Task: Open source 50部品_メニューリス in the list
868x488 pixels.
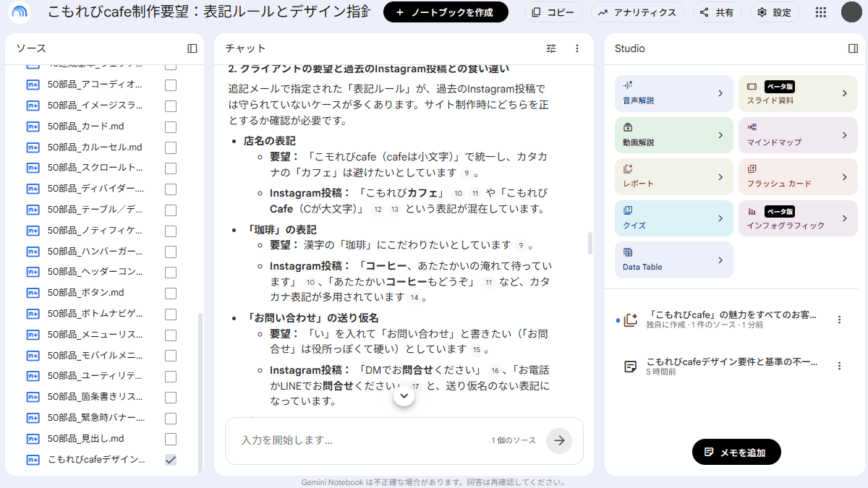Action: click(95, 335)
